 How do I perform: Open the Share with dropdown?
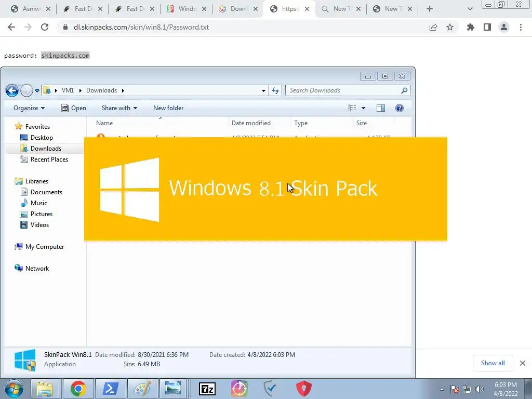pos(119,108)
